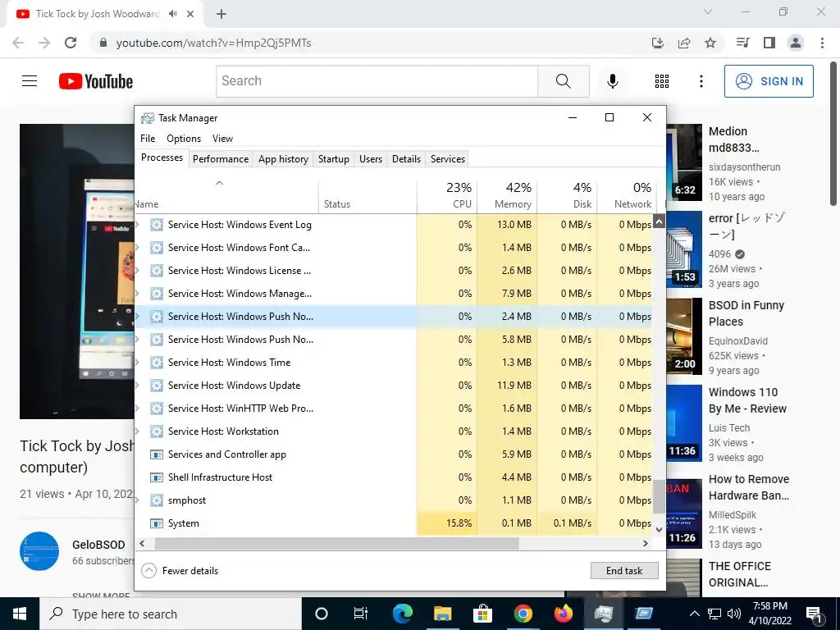840x630 pixels.
Task: Launch Cortana circle on the taskbar
Action: pyautogui.click(x=322, y=614)
